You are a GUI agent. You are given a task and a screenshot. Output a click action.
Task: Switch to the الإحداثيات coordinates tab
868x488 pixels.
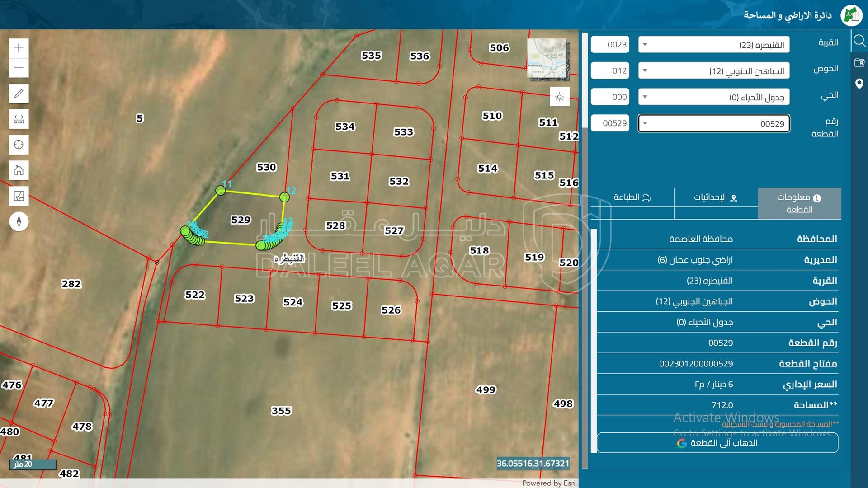coord(716,197)
